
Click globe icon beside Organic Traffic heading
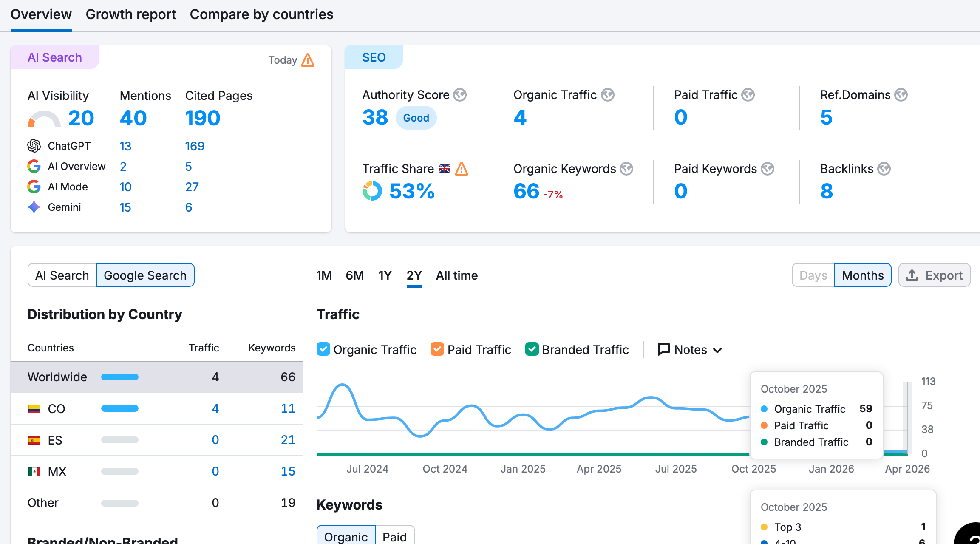click(608, 95)
